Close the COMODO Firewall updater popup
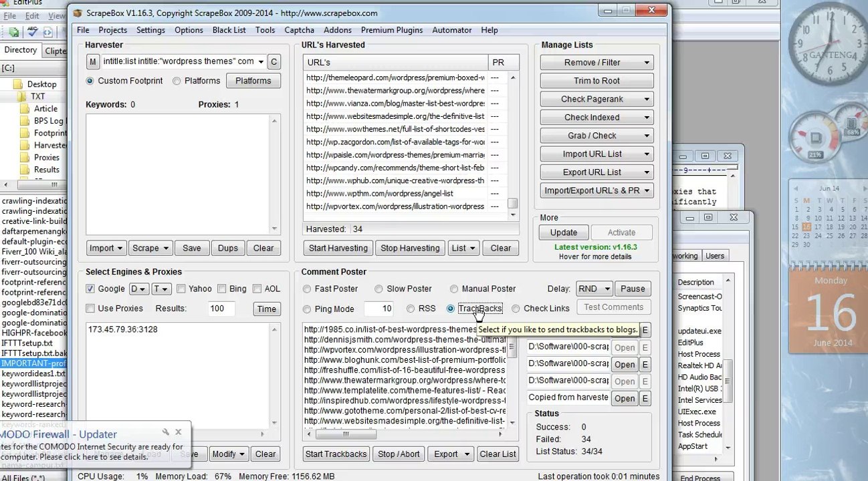The image size is (868, 481). (x=179, y=432)
